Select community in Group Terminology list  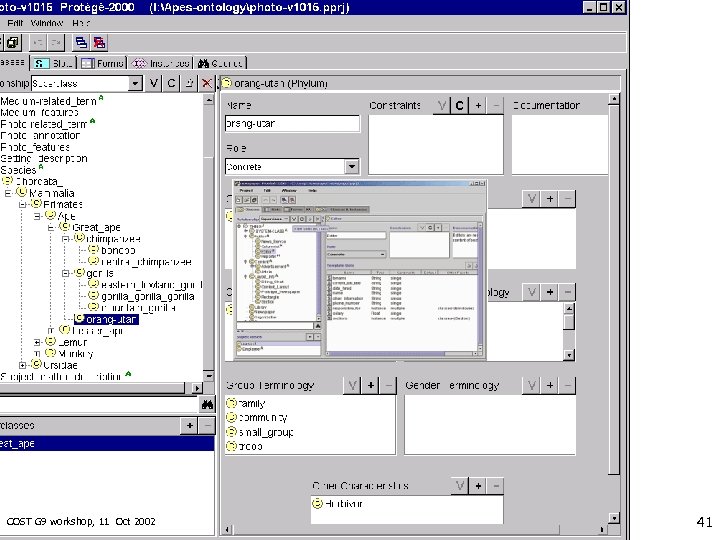[263, 418]
